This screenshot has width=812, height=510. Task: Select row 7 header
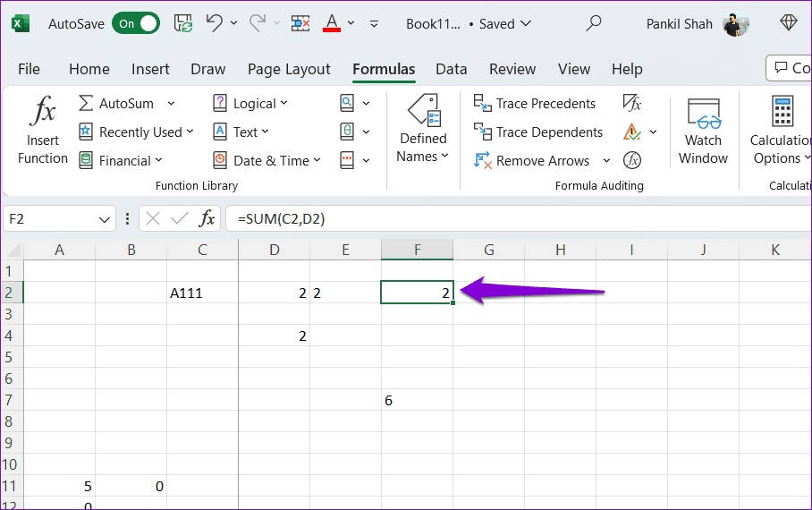(x=11, y=400)
